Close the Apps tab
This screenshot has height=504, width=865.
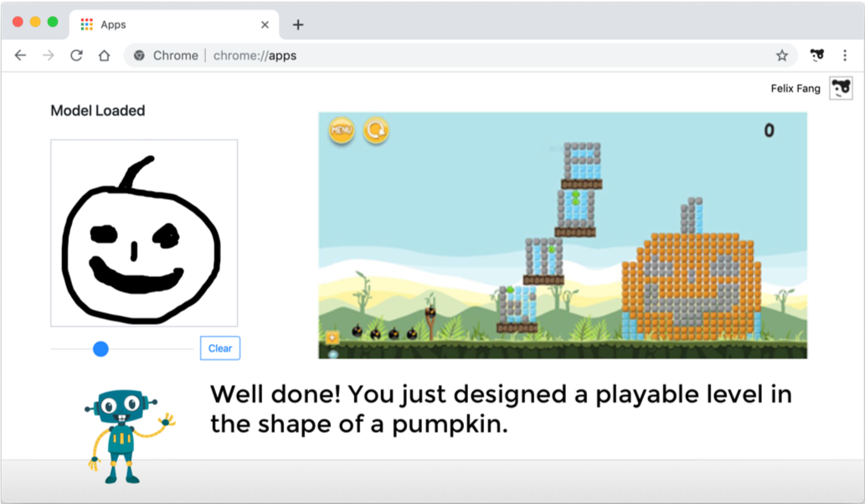[265, 25]
